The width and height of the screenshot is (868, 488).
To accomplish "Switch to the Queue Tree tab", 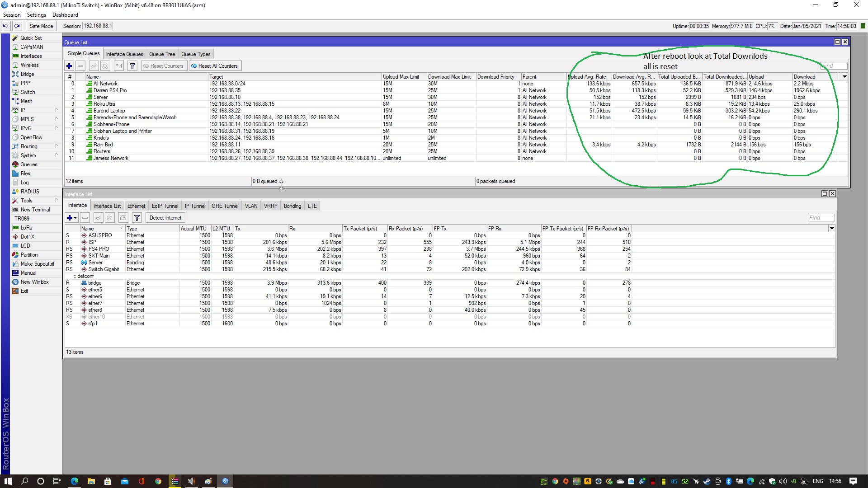I will 162,54.
